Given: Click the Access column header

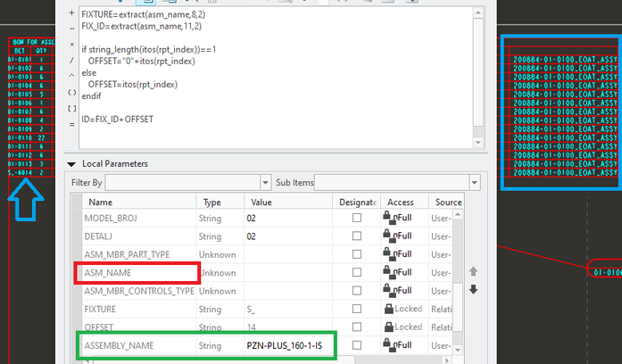Looking at the screenshot, I should (x=404, y=203).
